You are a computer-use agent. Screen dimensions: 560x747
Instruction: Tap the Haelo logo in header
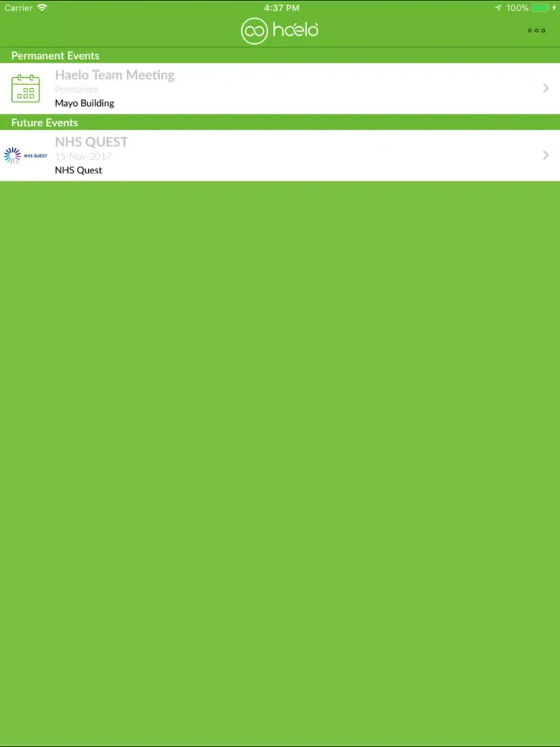click(279, 31)
